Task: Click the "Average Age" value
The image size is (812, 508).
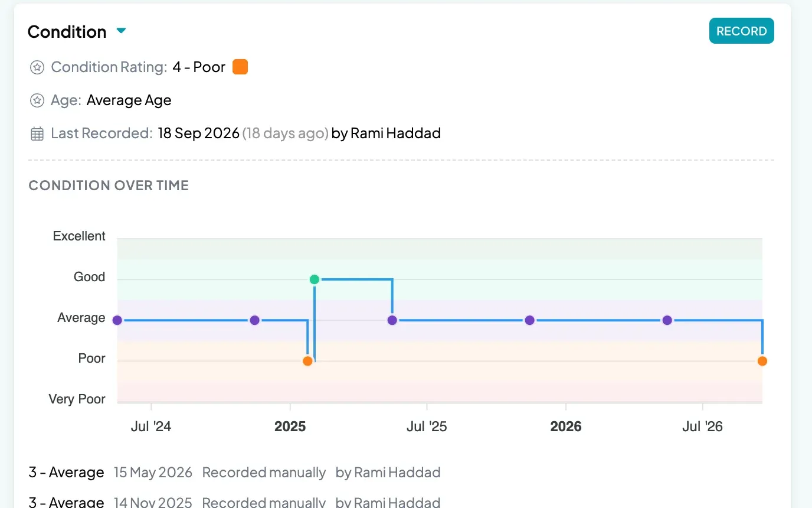Action: [x=129, y=100]
